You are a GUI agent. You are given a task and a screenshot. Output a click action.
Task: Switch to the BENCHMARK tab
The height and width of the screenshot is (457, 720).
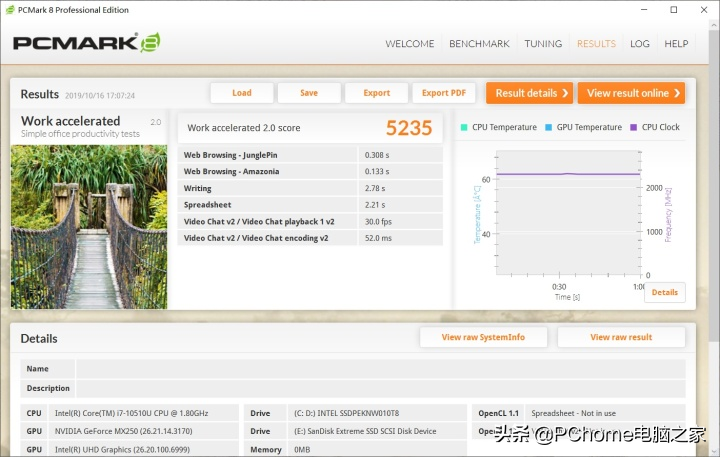(x=479, y=44)
